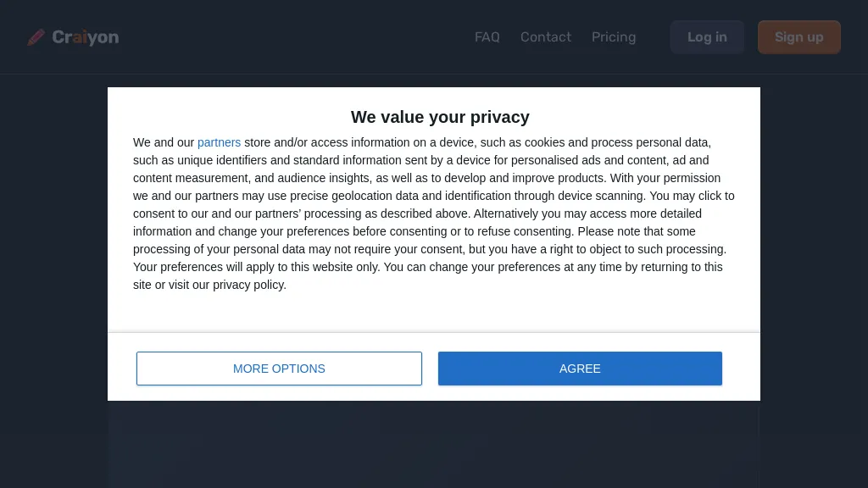The image size is (868, 488).
Task: Click the dimmed margin left of the dialog
Action: point(53,254)
